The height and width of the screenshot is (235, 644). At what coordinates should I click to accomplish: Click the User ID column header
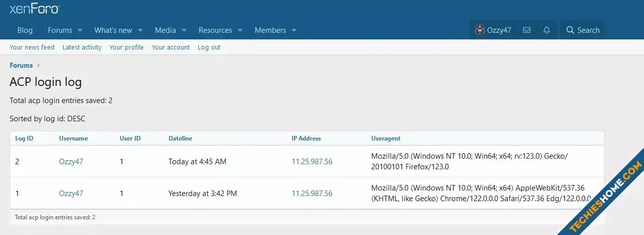(x=130, y=138)
